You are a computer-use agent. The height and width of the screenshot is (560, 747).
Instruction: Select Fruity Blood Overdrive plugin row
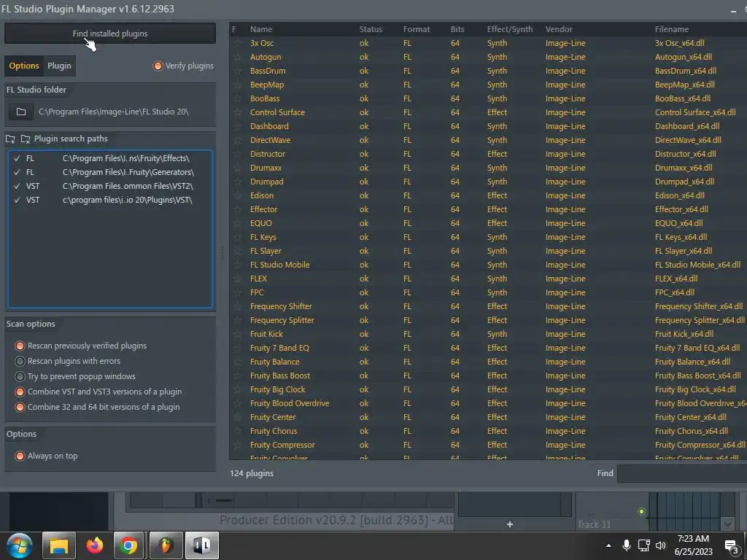488,403
